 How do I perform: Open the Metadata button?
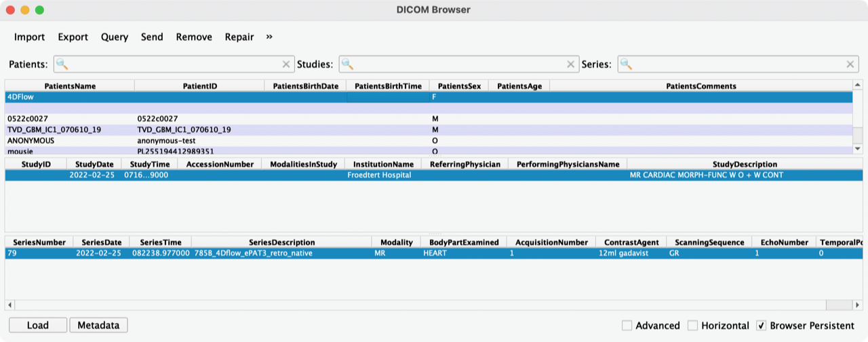tap(98, 325)
